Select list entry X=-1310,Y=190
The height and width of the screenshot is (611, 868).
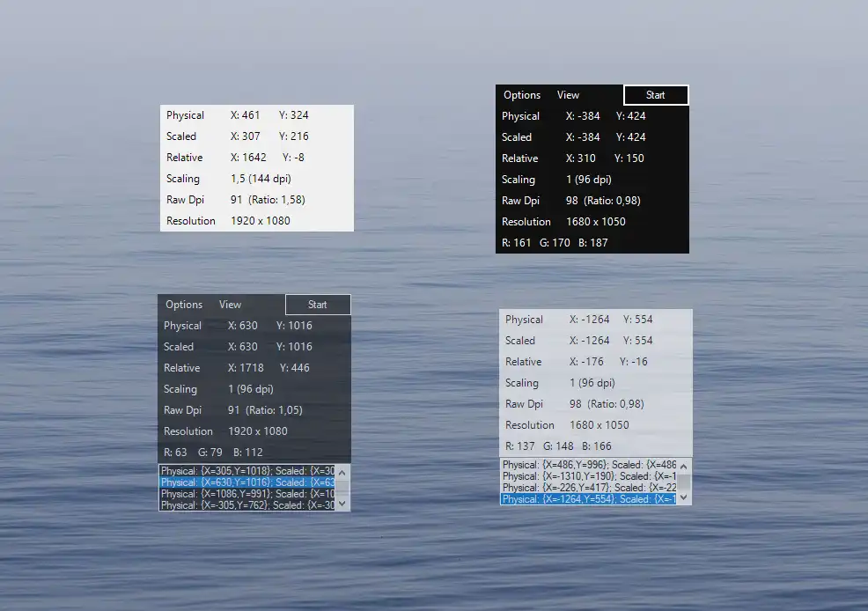tap(589, 476)
